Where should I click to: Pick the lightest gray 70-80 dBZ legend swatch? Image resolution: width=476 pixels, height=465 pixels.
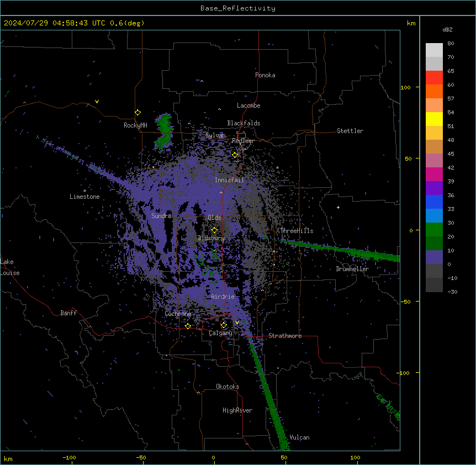tap(434, 50)
